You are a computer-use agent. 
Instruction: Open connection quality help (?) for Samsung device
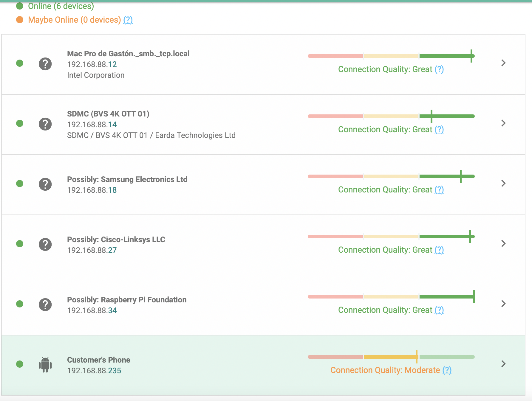point(439,190)
